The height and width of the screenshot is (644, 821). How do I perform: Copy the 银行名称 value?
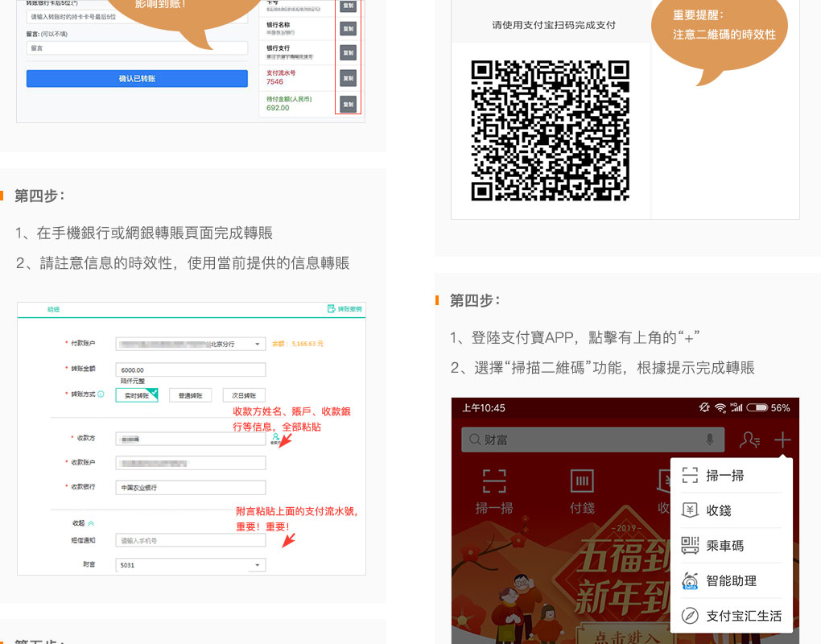tap(349, 28)
